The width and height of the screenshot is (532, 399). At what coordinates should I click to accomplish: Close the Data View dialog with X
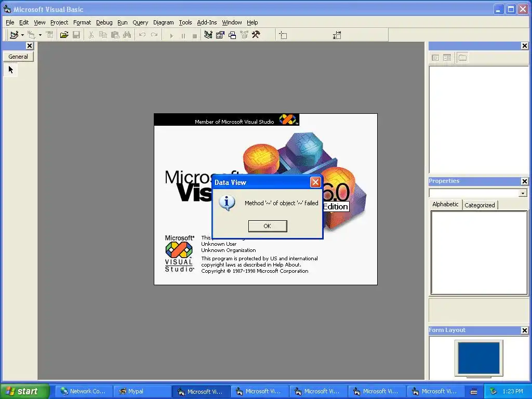pyautogui.click(x=315, y=182)
